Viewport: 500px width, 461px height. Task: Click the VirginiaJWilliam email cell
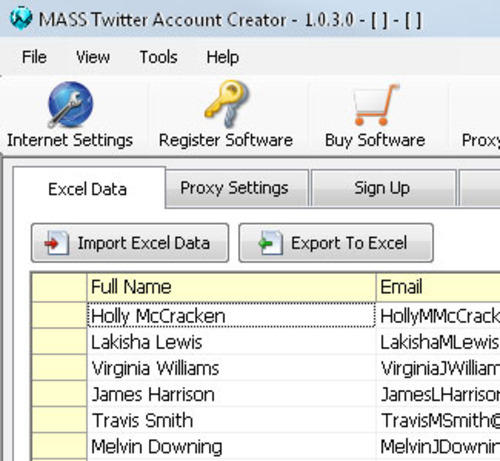pyautogui.click(x=438, y=368)
